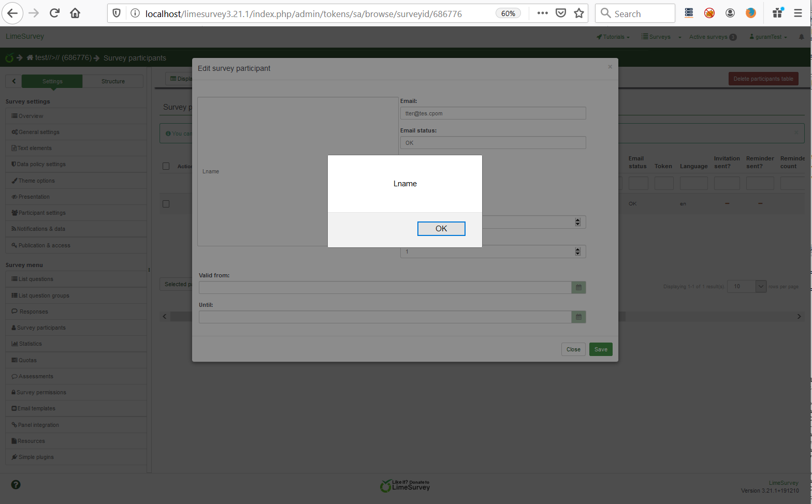The height and width of the screenshot is (504, 812).
Task: Click Save in the edit participant dialog
Action: [601, 349]
